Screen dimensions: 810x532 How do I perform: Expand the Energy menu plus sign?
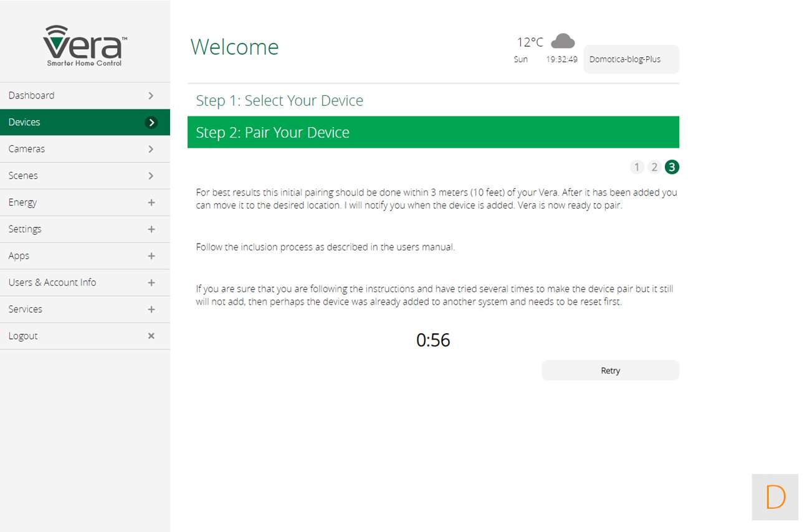coord(151,202)
